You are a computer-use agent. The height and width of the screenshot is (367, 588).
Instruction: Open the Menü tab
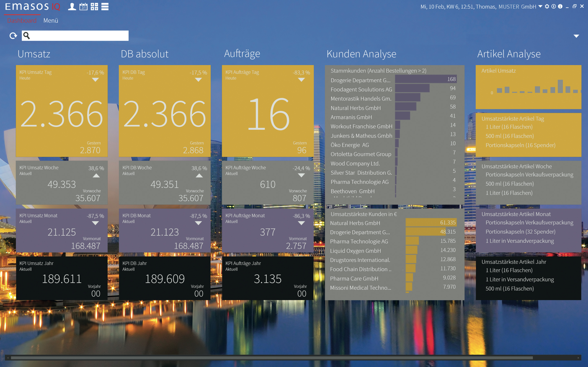[51, 21]
